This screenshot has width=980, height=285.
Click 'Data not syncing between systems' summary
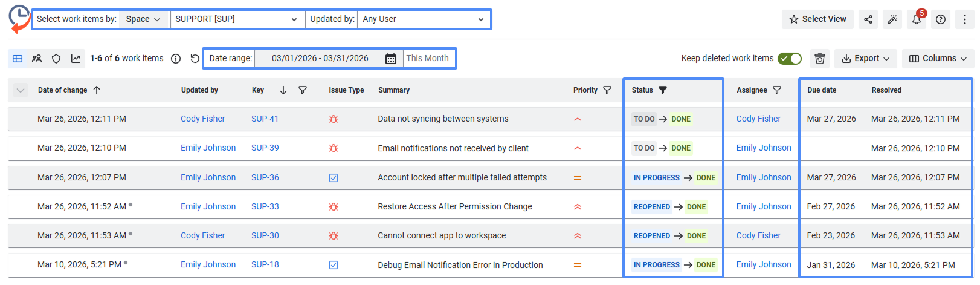pos(443,119)
